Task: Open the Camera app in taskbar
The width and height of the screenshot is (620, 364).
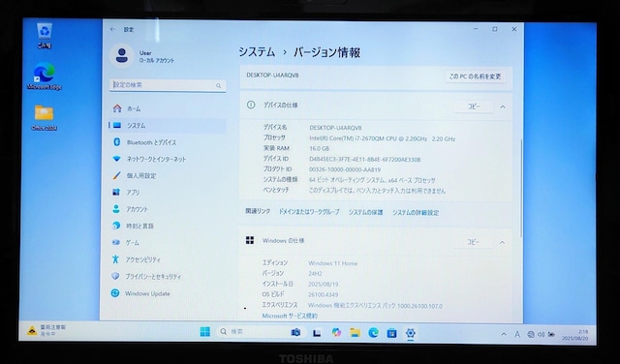Action: pyautogui.click(x=295, y=332)
